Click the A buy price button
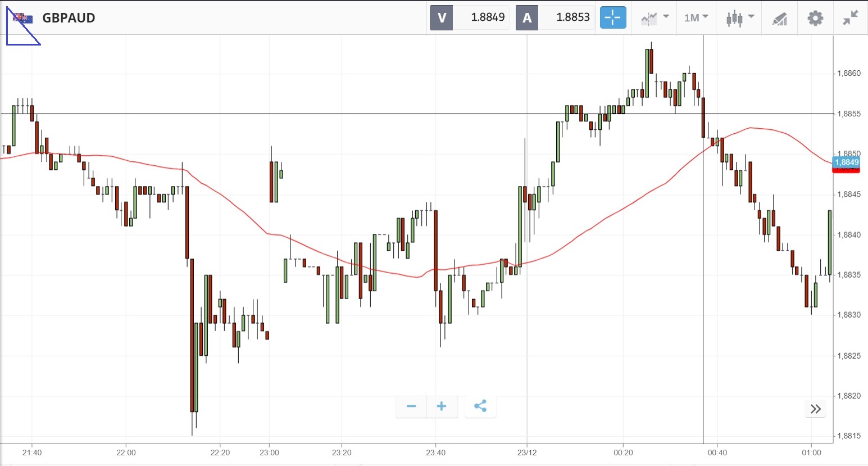 pyautogui.click(x=527, y=18)
